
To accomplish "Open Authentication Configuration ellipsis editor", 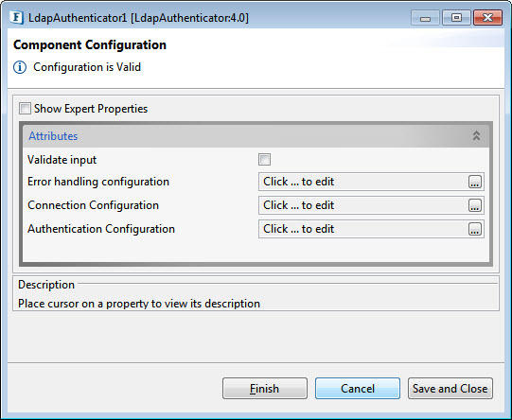I will [x=475, y=229].
